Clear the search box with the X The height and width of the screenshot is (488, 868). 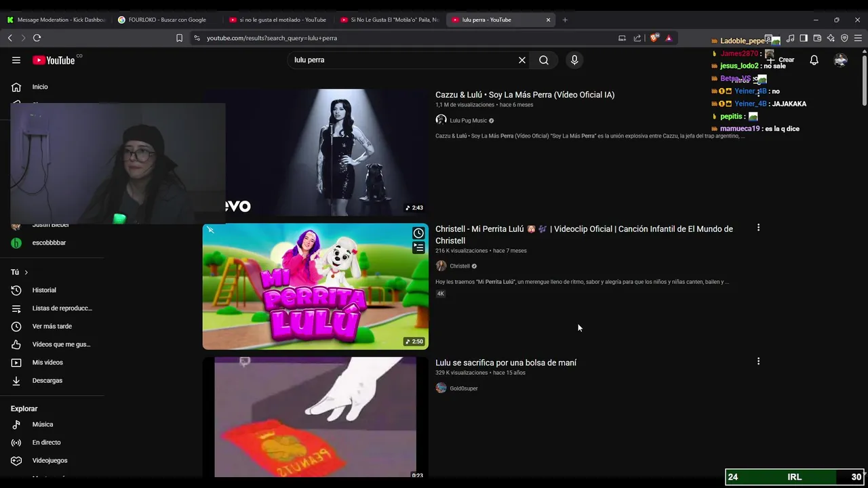click(522, 60)
